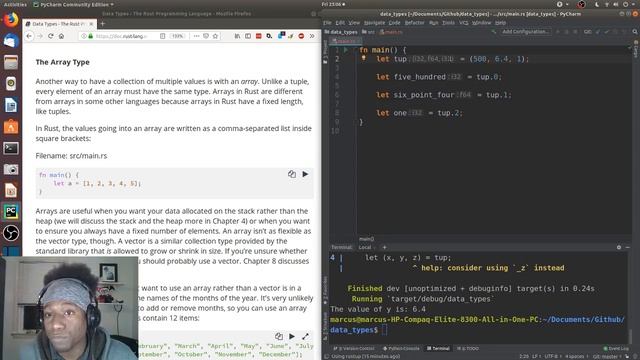Open the TODO tool window tab
This screenshot has width=640, height=360.
click(x=468, y=349)
